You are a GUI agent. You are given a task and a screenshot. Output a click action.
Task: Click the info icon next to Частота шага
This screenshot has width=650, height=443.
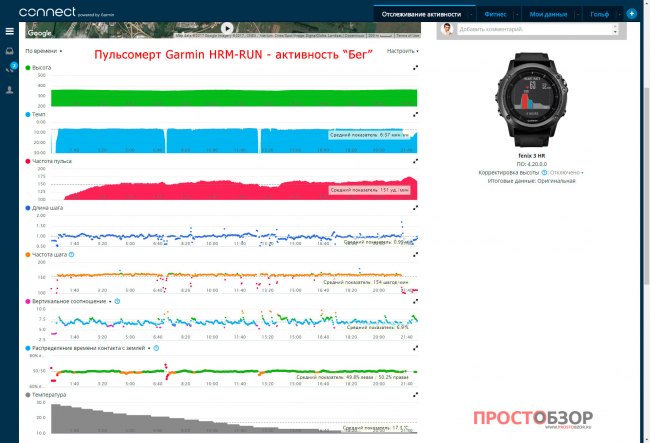71,254
